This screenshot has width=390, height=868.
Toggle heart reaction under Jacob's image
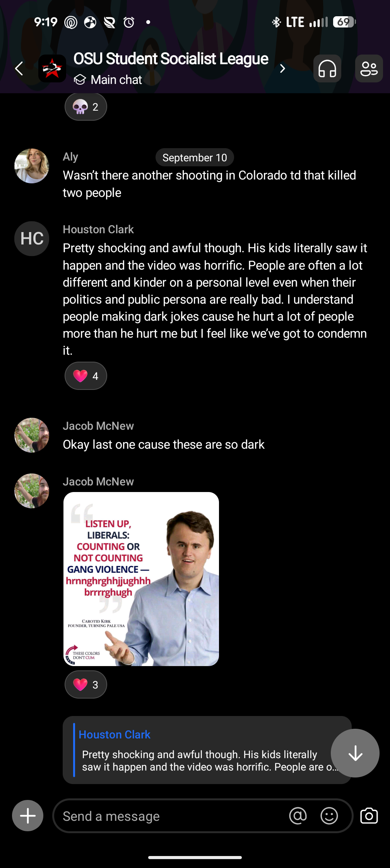point(86,685)
